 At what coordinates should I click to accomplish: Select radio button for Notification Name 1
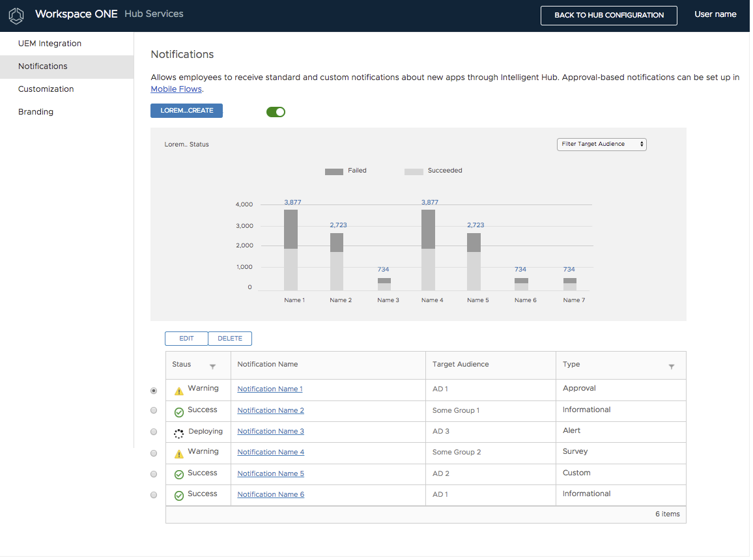154,391
